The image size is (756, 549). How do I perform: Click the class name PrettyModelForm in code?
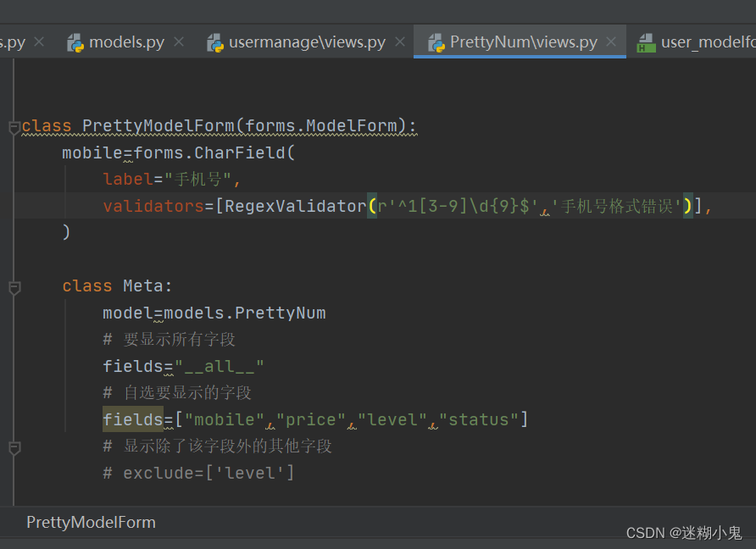coord(158,125)
